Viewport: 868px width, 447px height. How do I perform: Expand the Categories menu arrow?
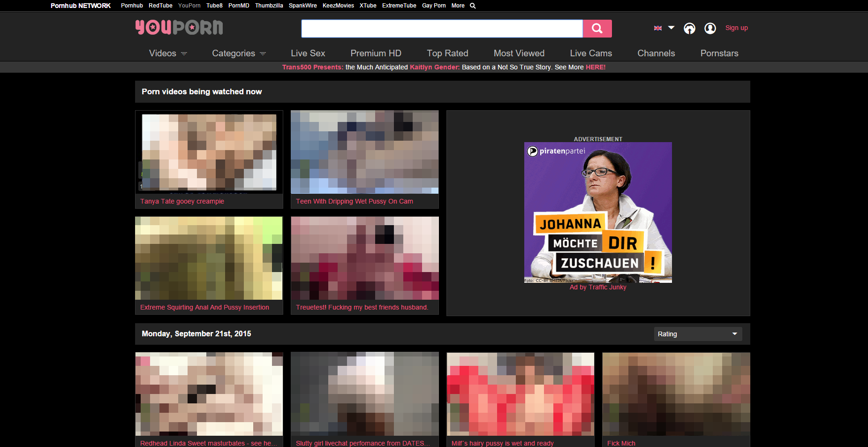point(263,53)
